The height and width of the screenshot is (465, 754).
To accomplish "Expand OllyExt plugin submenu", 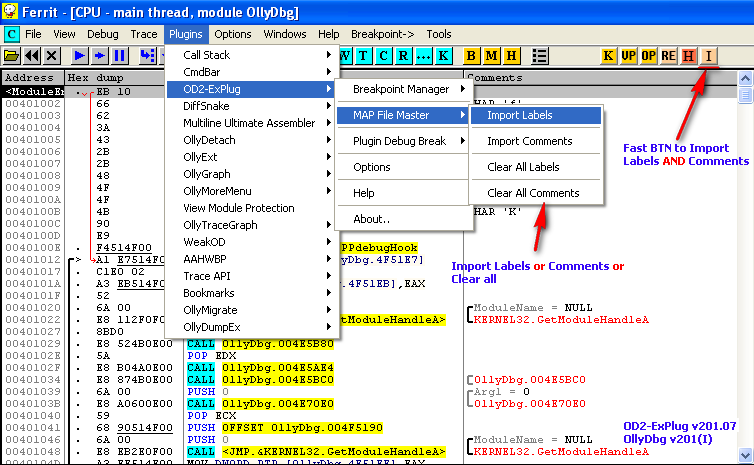I will coord(251,157).
